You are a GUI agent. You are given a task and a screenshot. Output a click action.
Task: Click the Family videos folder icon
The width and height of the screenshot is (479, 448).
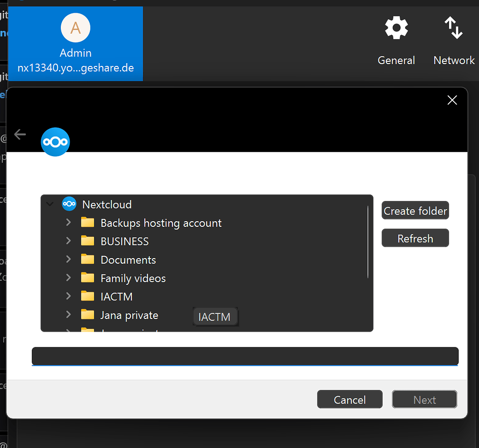coord(87,278)
